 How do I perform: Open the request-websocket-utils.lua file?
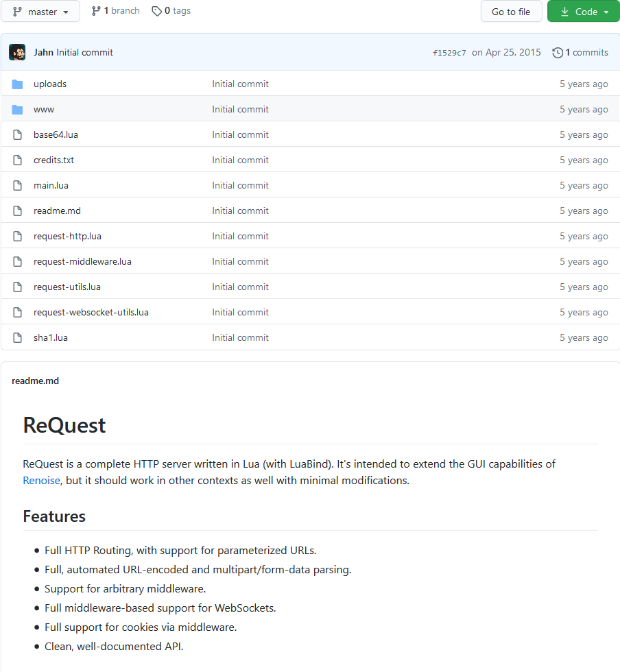(x=91, y=312)
